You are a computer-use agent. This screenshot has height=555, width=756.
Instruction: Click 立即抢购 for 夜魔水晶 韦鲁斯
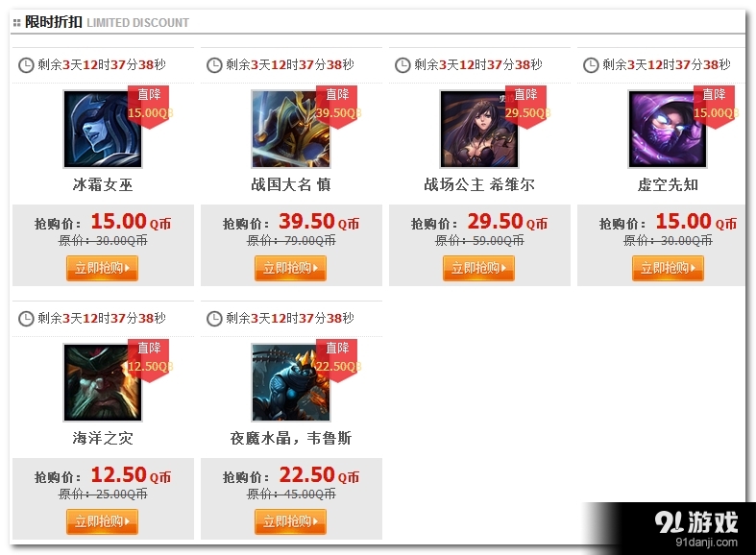pos(290,521)
